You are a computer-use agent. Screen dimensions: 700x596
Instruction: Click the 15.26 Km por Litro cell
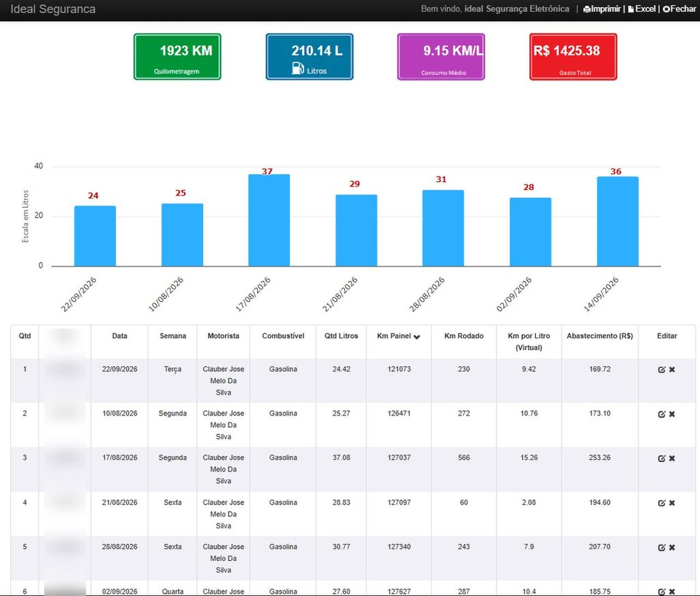pyautogui.click(x=529, y=458)
